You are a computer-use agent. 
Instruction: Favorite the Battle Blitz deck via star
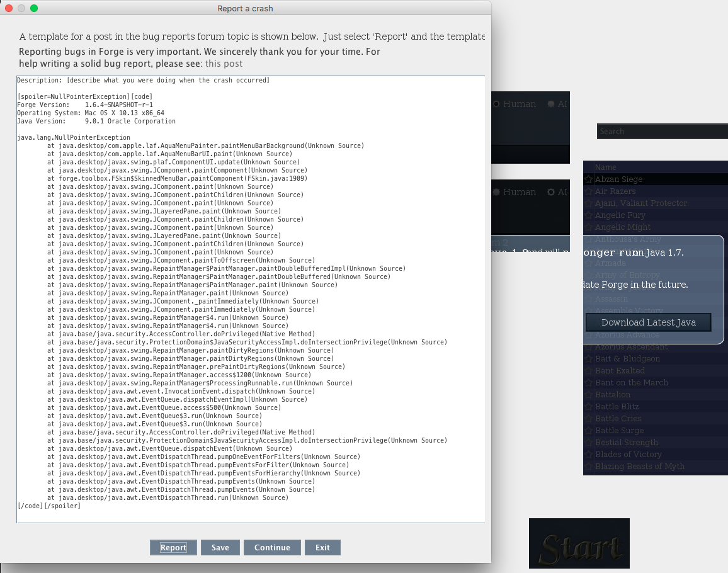point(589,407)
